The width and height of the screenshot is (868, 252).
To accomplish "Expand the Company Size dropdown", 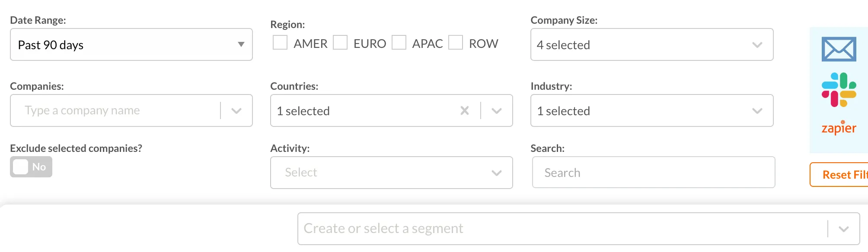I will click(652, 44).
